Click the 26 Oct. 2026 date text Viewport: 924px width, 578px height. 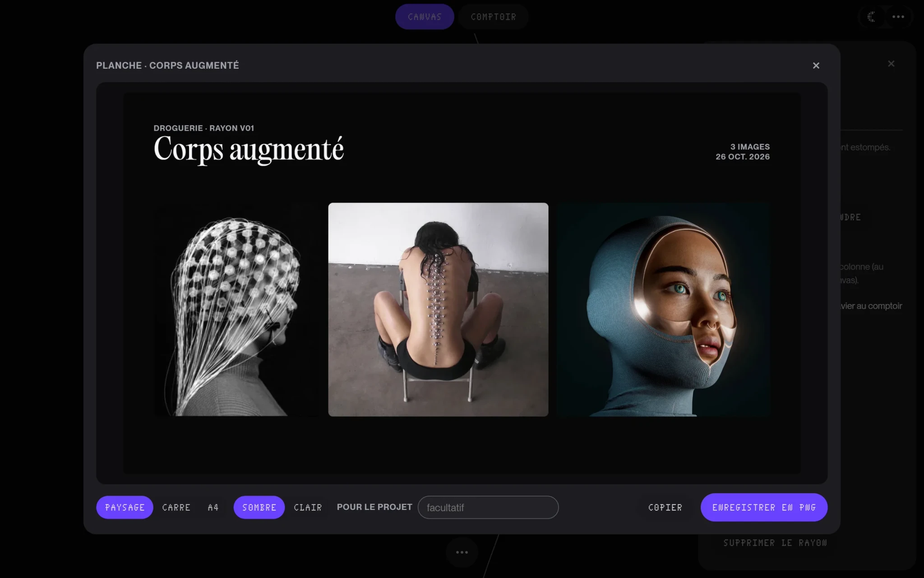click(x=743, y=157)
